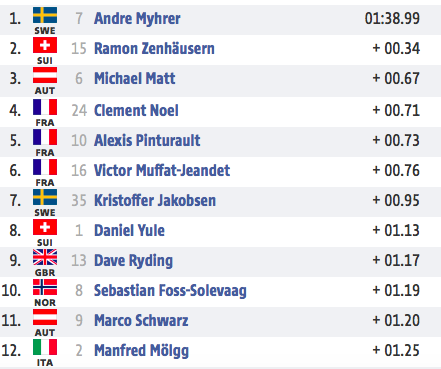441x369 pixels.
Task: Select the Norwegian flag next to Sebastian Foss-Solevaag
Action: click(45, 287)
